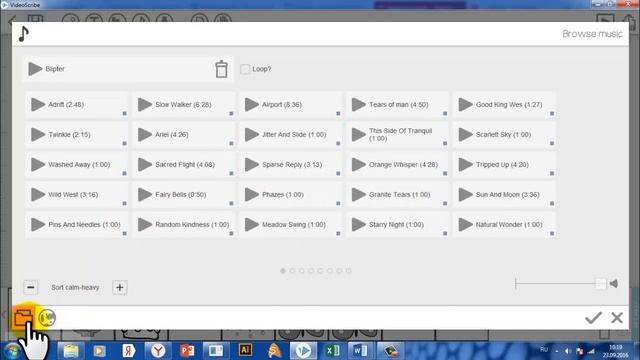Play the Adrift track preview
Screen dimensions: 640x360
pyautogui.click(x=38, y=104)
